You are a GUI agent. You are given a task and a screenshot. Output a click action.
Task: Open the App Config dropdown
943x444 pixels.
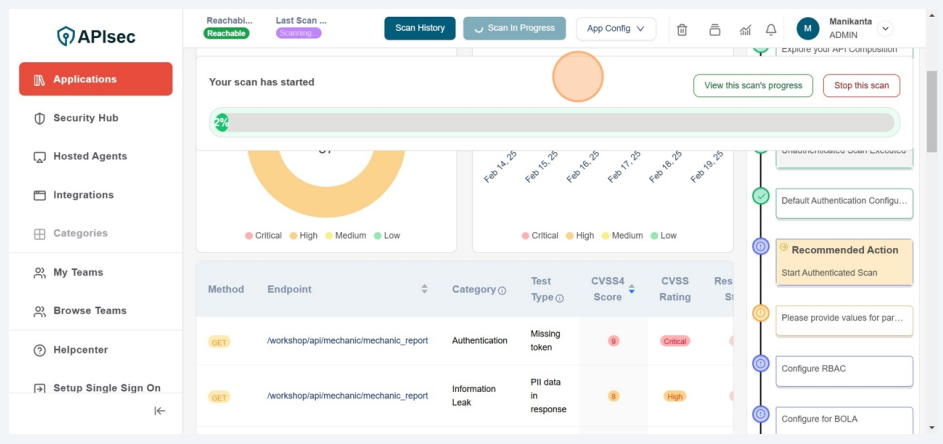tap(616, 28)
